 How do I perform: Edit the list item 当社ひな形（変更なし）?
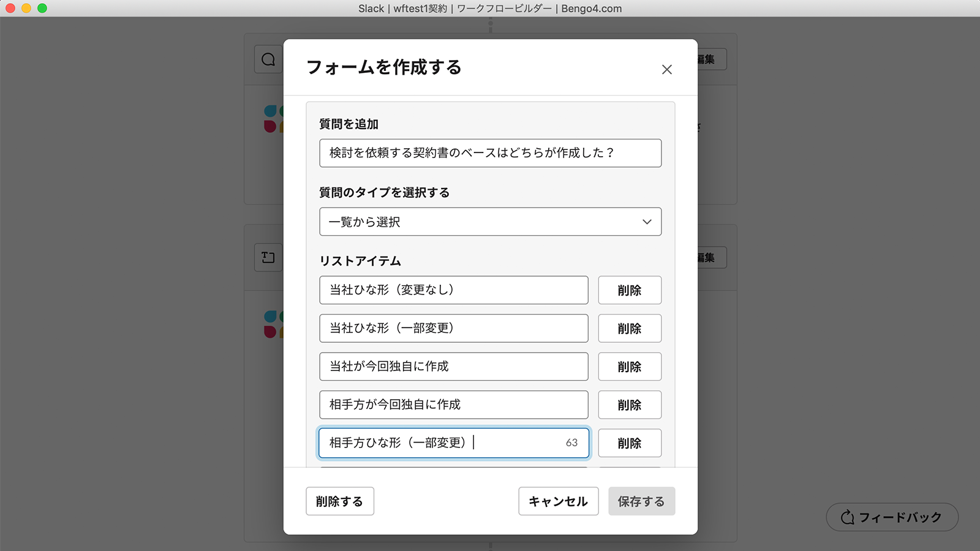coord(453,290)
